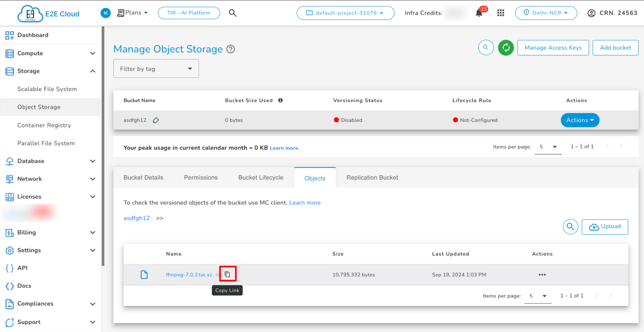Collapse the sidebar with the double-arrow icon
Screen dimensions: 644x332
105,13
